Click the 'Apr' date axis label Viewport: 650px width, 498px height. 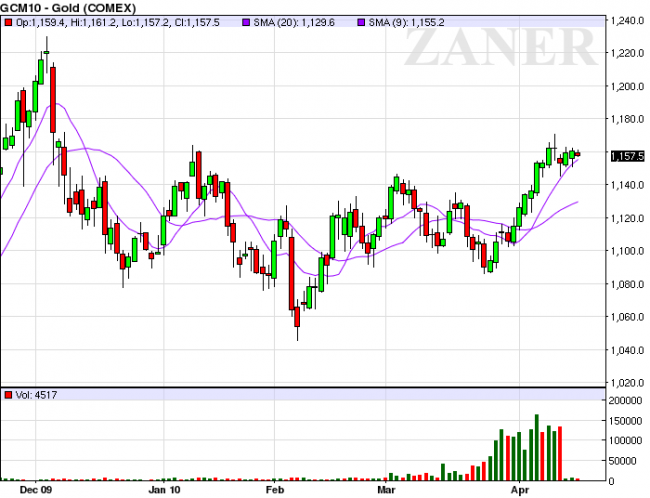(520, 490)
